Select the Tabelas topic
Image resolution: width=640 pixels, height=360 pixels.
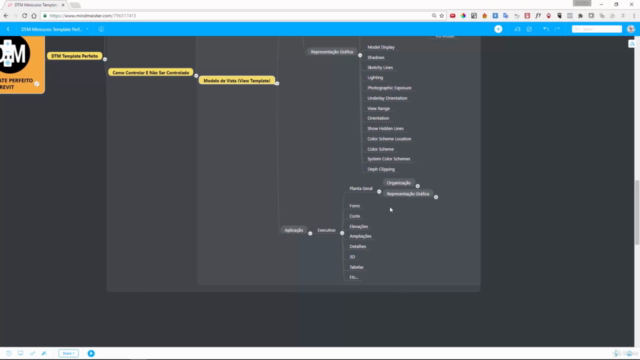tap(356, 267)
